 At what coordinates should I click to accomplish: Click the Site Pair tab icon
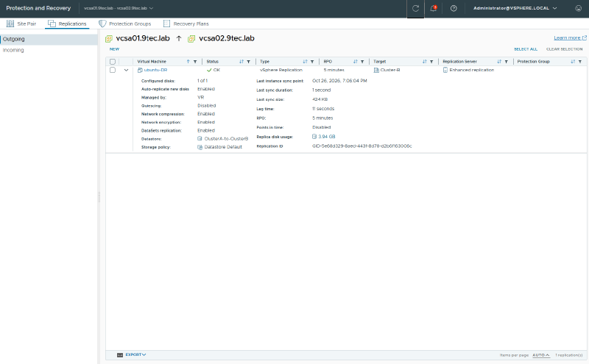point(10,24)
